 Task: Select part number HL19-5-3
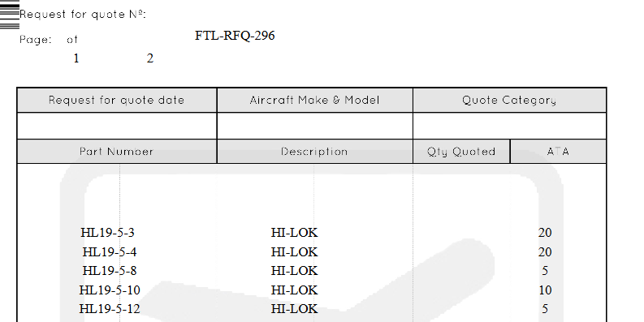(x=108, y=233)
